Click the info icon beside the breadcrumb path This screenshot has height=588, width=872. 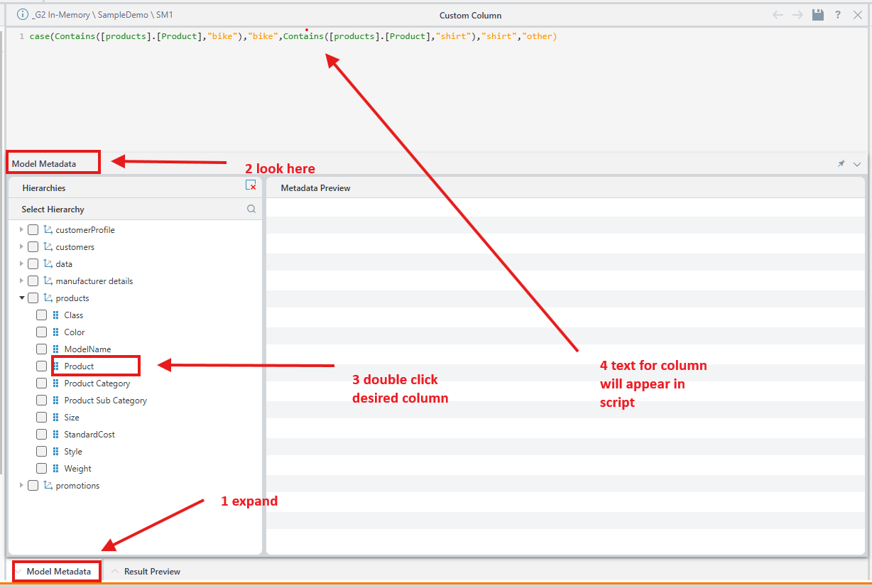(x=22, y=15)
